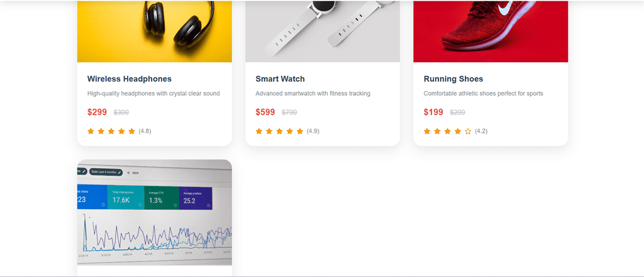644x277 pixels.
Task: Click the first star under Wireless Headphones
Action: point(91,131)
